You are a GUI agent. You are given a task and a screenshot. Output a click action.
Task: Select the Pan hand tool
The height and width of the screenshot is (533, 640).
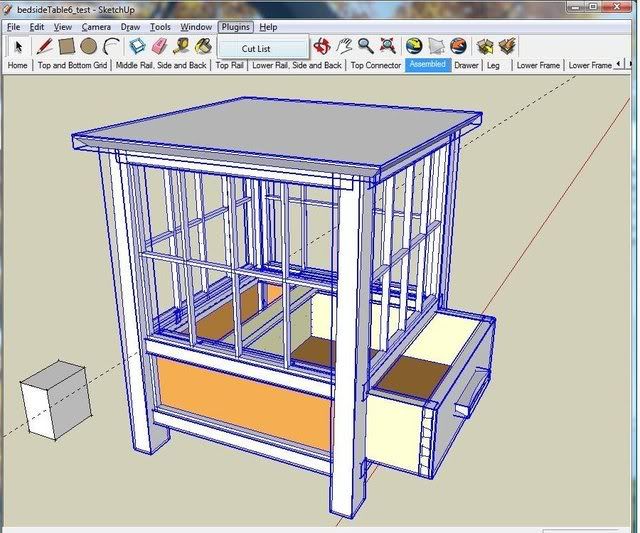344,46
